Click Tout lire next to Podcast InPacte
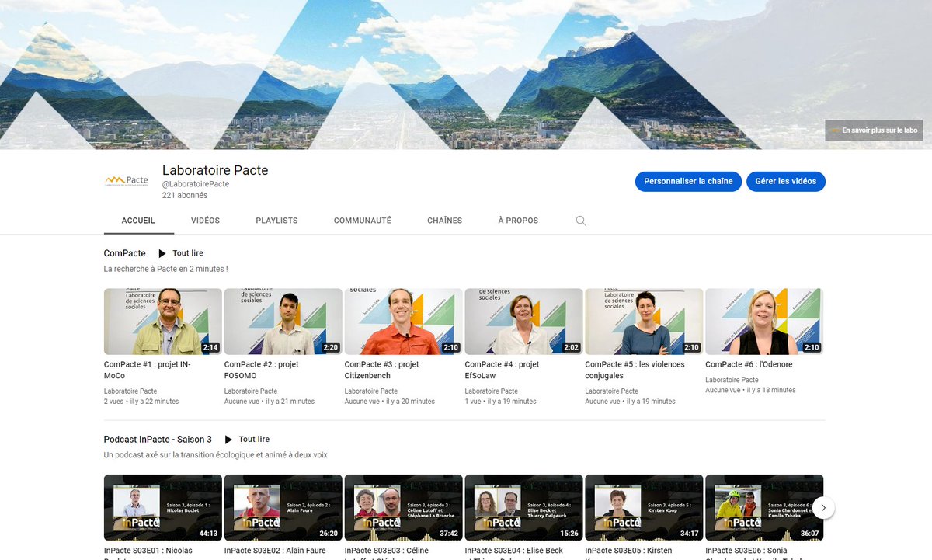 pos(254,440)
